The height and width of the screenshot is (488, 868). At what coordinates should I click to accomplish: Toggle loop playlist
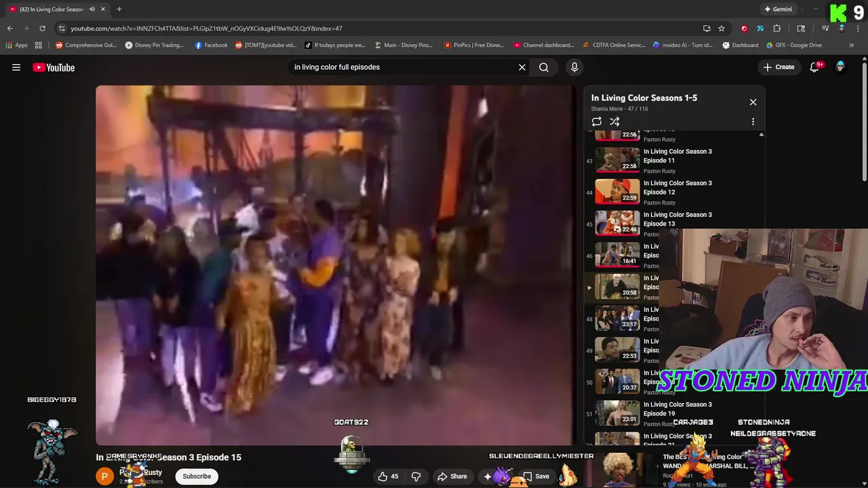click(597, 121)
